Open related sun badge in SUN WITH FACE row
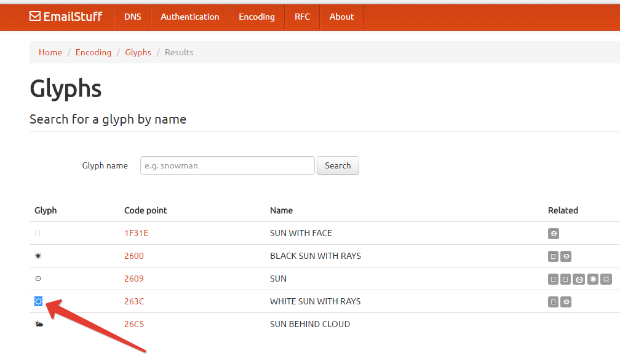The width and height of the screenshot is (620, 364). [554, 234]
